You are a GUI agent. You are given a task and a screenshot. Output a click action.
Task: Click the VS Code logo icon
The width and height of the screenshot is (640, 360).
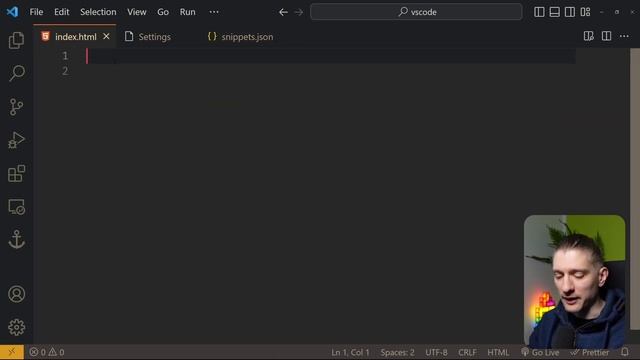click(12, 12)
